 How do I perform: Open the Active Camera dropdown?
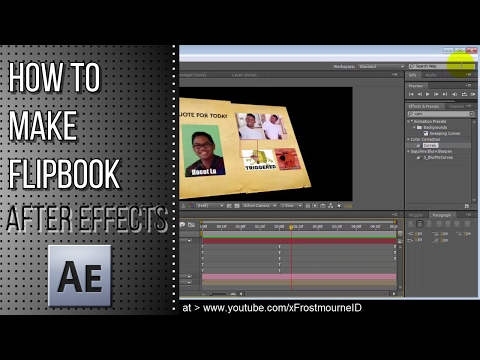click(259, 206)
